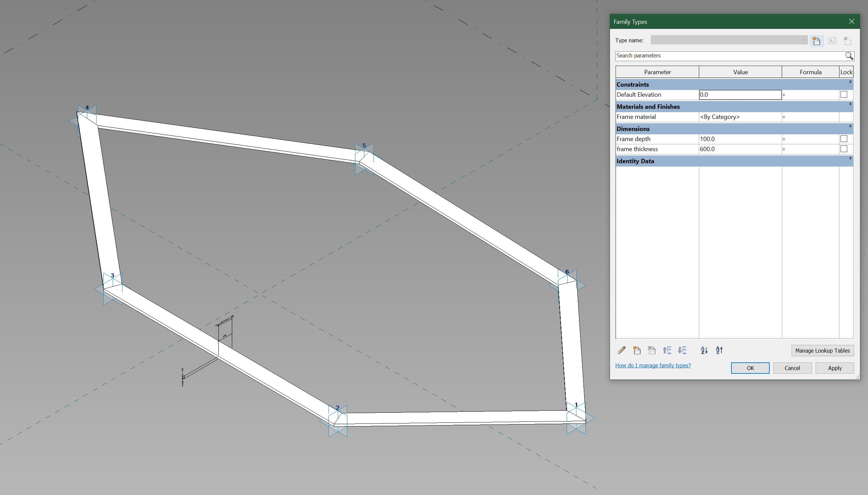Screen dimensions: 868x495
Task: Close the Family Types dialog
Action: [851, 21]
